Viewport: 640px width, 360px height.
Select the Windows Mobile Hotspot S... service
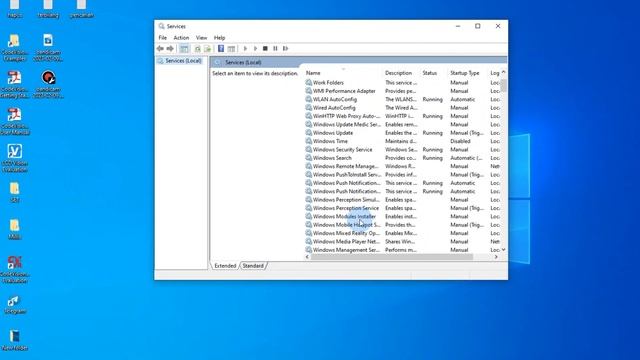pos(347,225)
